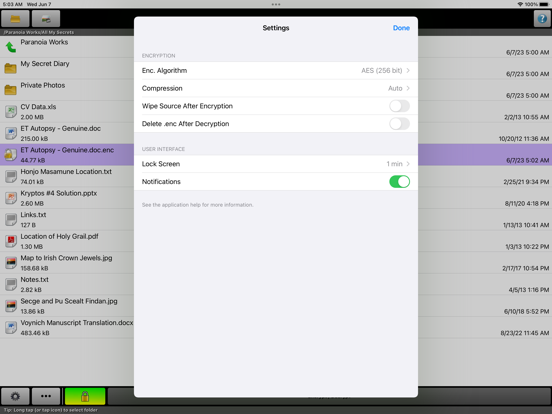Open help with the question mark icon
Screen dimensions: 552x414
542,19
